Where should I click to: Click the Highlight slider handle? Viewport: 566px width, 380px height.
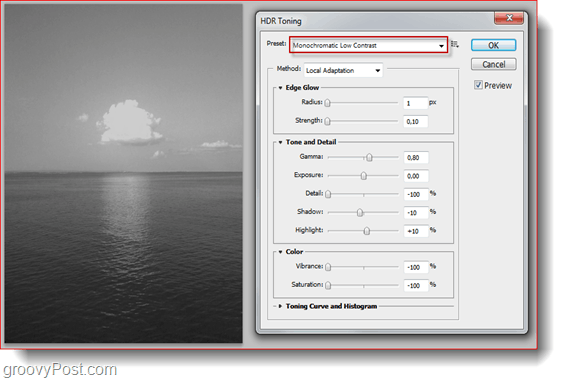click(x=367, y=231)
